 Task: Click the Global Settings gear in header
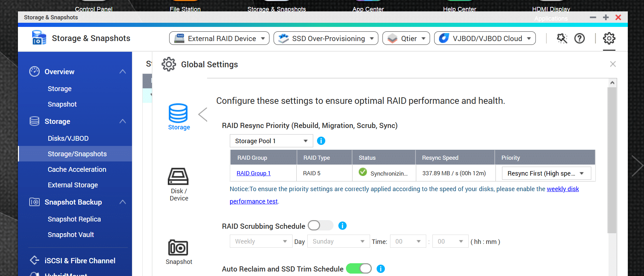(x=609, y=38)
